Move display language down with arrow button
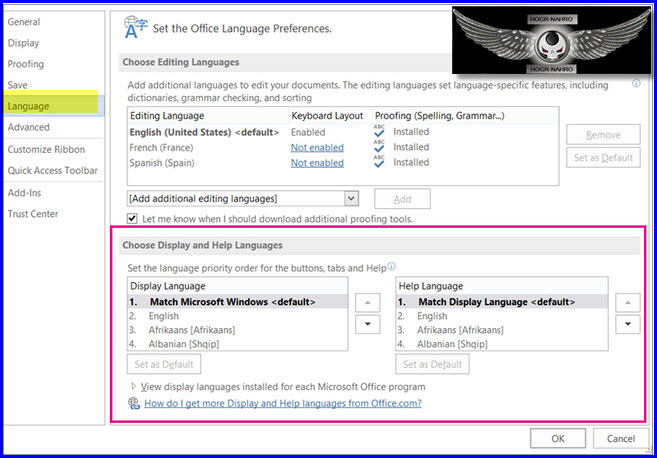Viewport: 657px width, 458px height. click(x=367, y=324)
